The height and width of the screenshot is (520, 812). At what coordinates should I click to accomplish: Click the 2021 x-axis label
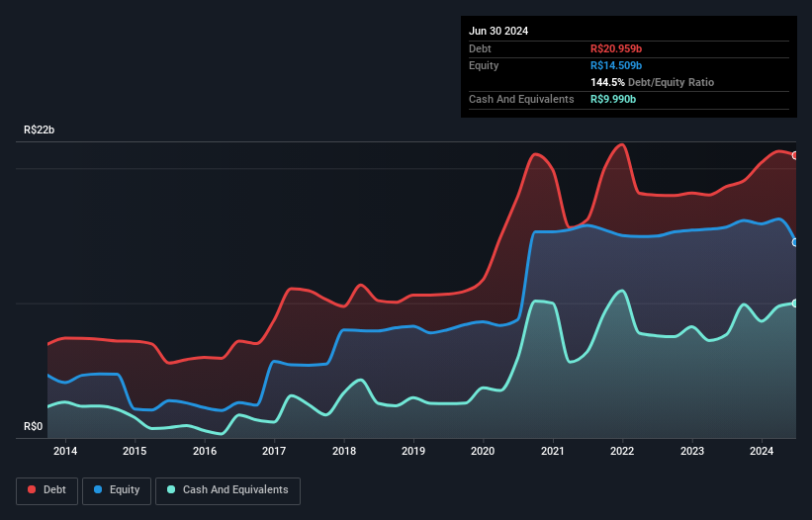pos(553,451)
